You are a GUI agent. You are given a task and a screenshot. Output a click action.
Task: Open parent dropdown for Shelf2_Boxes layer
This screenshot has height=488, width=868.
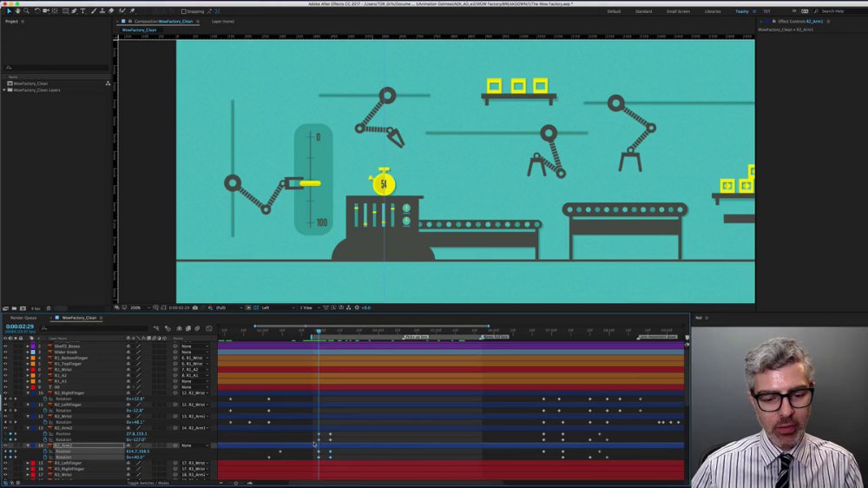pos(194,346)
